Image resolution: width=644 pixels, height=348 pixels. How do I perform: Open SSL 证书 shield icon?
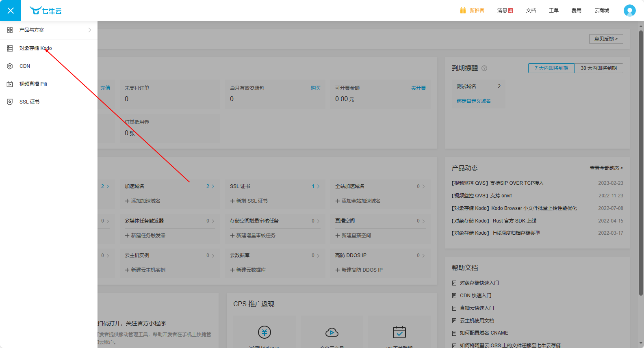click(x=10, y=102)
